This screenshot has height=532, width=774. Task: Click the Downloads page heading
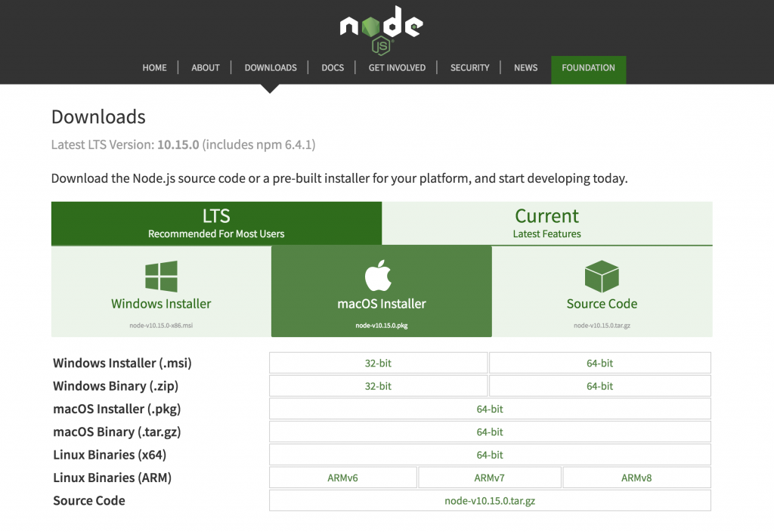coord(98,117)
